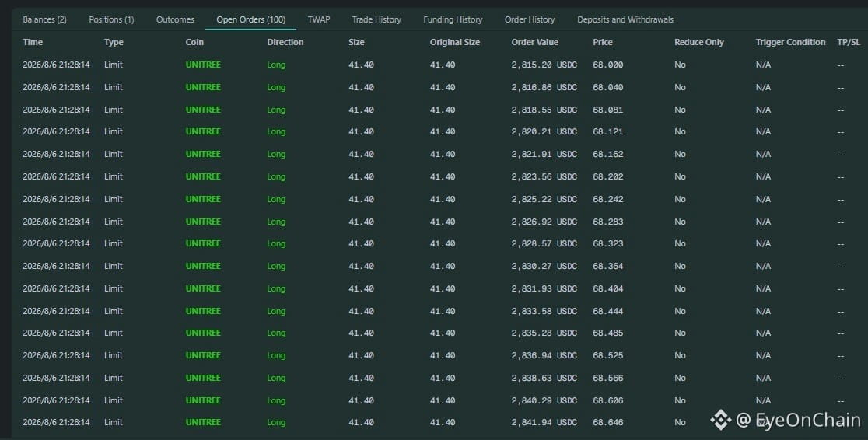The width and height of the screenshot is (868, 440).
Task: Click the Order Value column header
Action: click(x=535, y=42)
